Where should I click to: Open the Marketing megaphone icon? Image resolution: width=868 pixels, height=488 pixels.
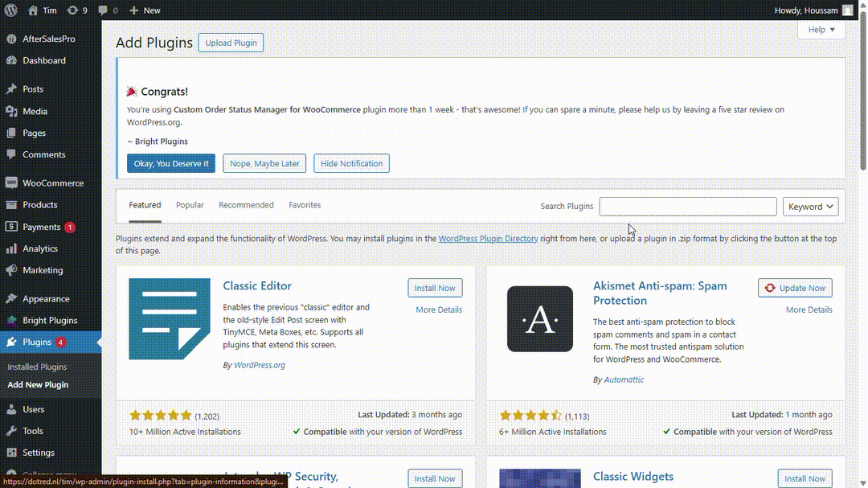click(x=11, y=270)
